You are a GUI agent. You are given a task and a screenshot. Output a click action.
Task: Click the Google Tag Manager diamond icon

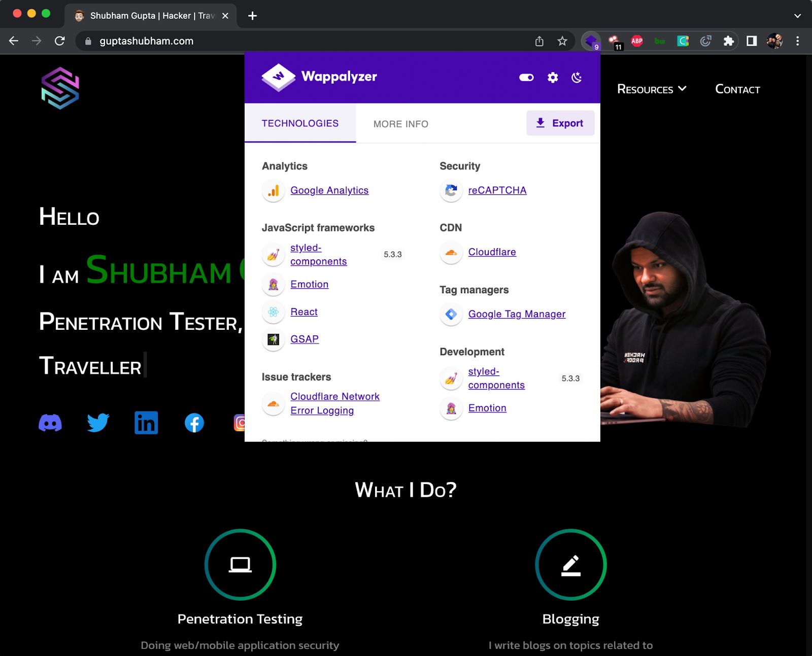click(x=451, y=314)
